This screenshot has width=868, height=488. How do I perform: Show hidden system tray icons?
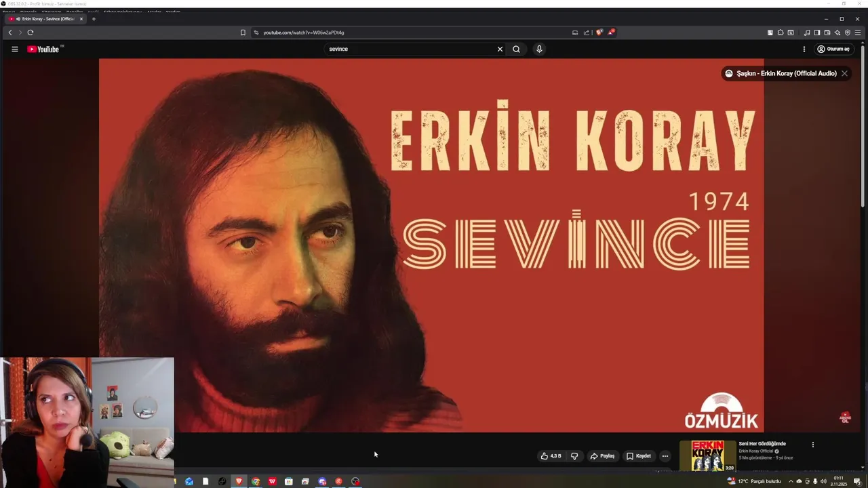pyautogui.click(x=791, y=481)
